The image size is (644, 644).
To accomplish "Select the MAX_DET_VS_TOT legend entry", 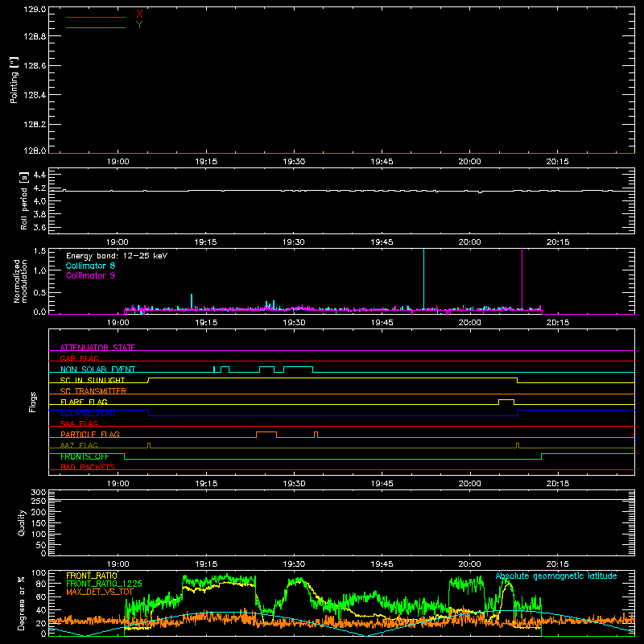I will coord(100,592).
